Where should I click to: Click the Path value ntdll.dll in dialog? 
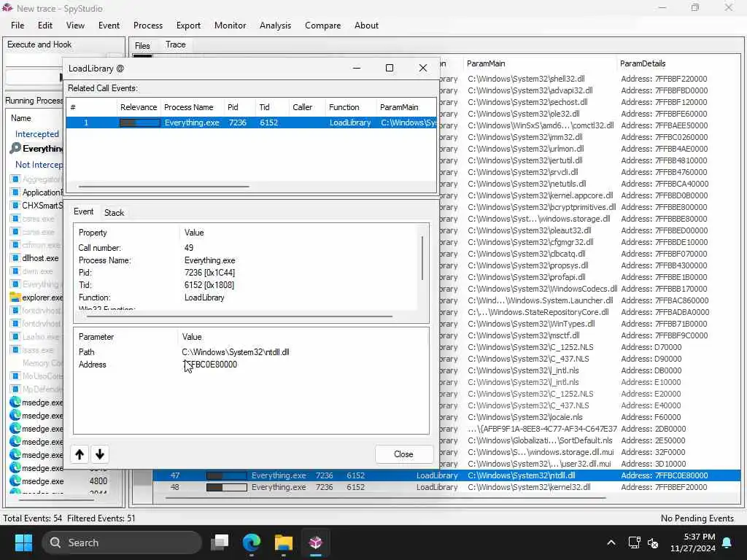point(236,352)
